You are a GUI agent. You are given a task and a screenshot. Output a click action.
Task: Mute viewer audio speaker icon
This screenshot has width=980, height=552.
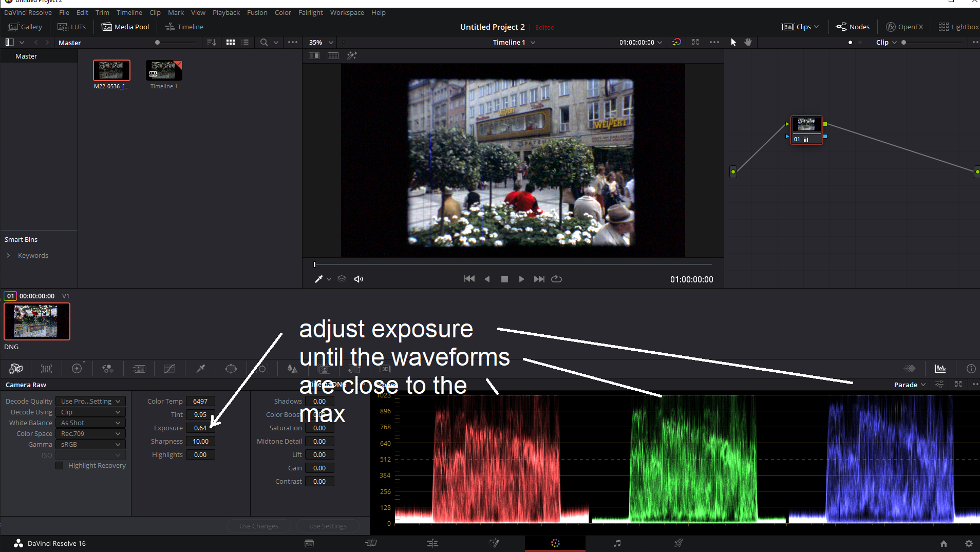pyautogui.click(x=359, y=279)
